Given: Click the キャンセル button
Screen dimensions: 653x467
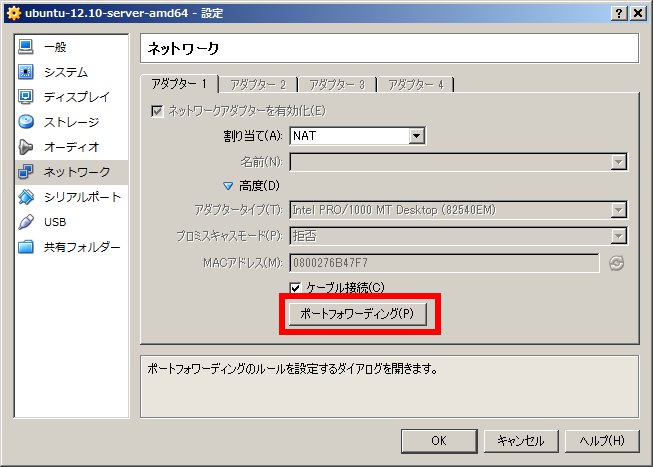Looking at the screenshot, I should [x=521, y=441].
